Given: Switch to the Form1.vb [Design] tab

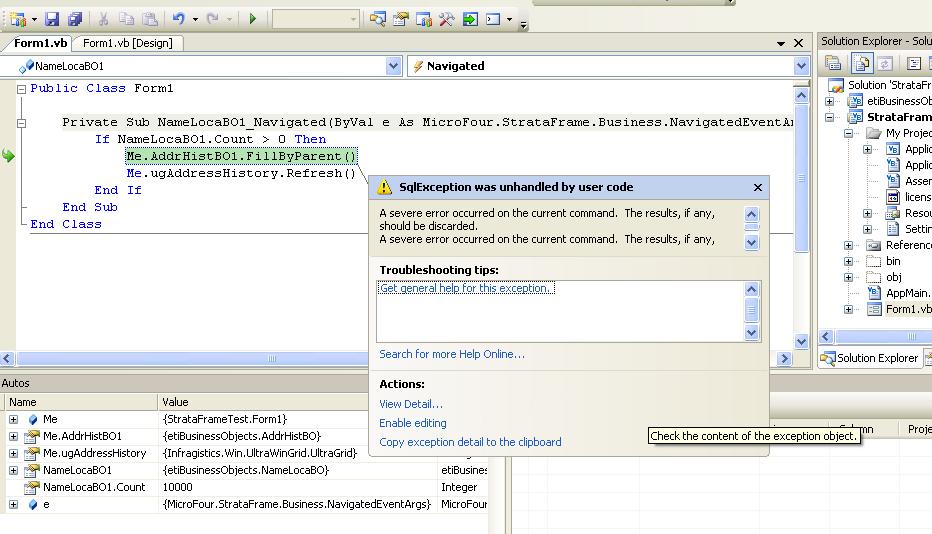Looking at the screenshot, I should pos(127,43).
